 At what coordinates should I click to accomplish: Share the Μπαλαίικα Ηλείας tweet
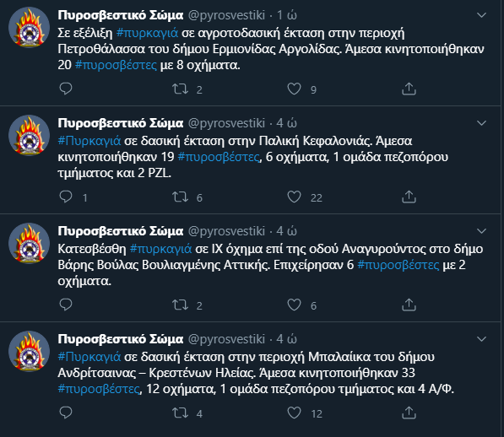coord(409,413)
